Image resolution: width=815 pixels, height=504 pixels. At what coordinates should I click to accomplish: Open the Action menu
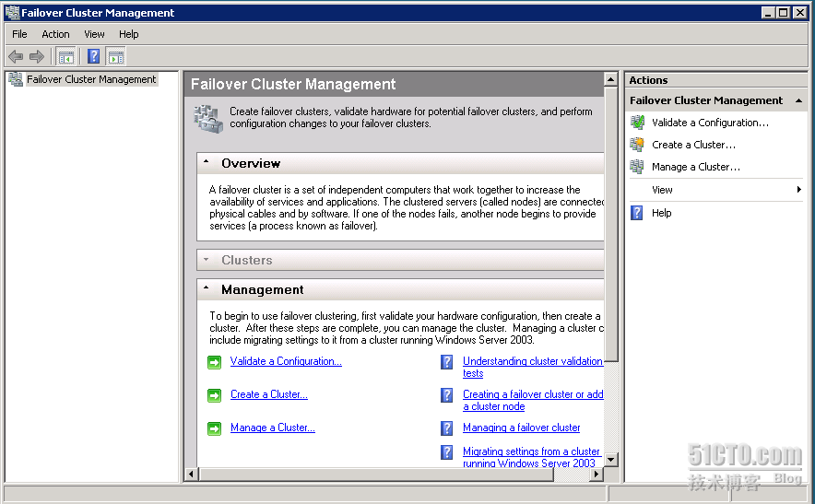tap(55, 34)
